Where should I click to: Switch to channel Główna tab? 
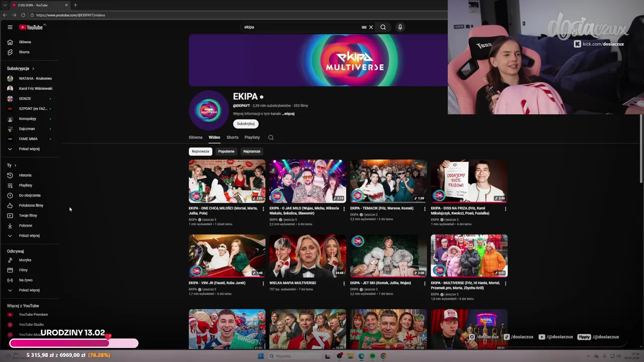point(195,137)
